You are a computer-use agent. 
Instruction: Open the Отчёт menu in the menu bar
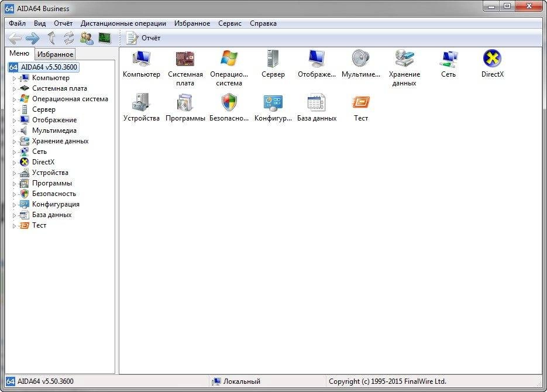point(63,23)
